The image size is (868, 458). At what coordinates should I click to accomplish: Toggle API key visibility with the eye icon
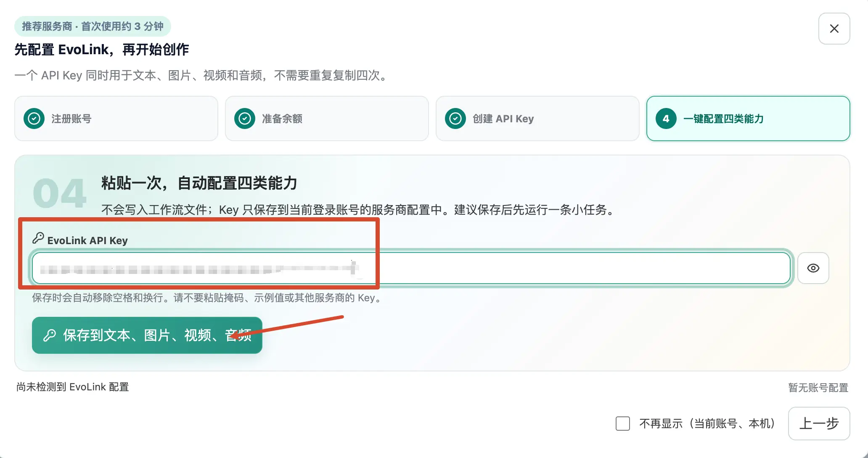pyautogui.click(x=813, y=268)
